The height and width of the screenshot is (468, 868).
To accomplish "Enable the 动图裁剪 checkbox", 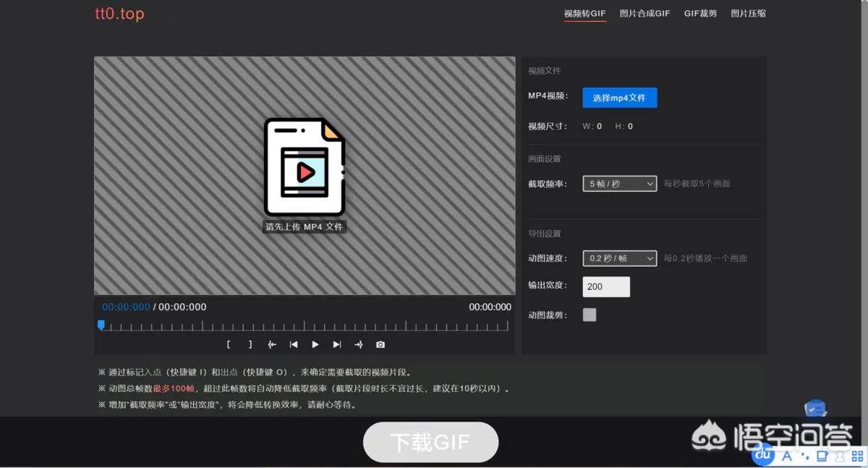I will [590, 315].
